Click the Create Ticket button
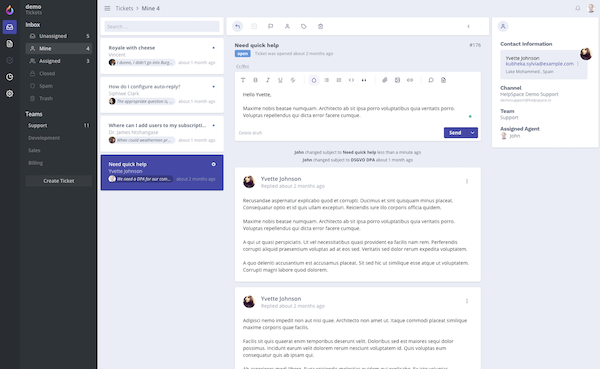This screenshot has width=600, height=369. 59,181
